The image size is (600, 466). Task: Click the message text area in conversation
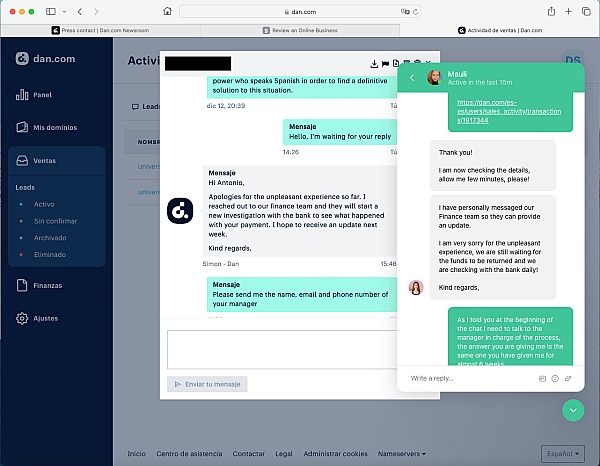pos(282,350)
